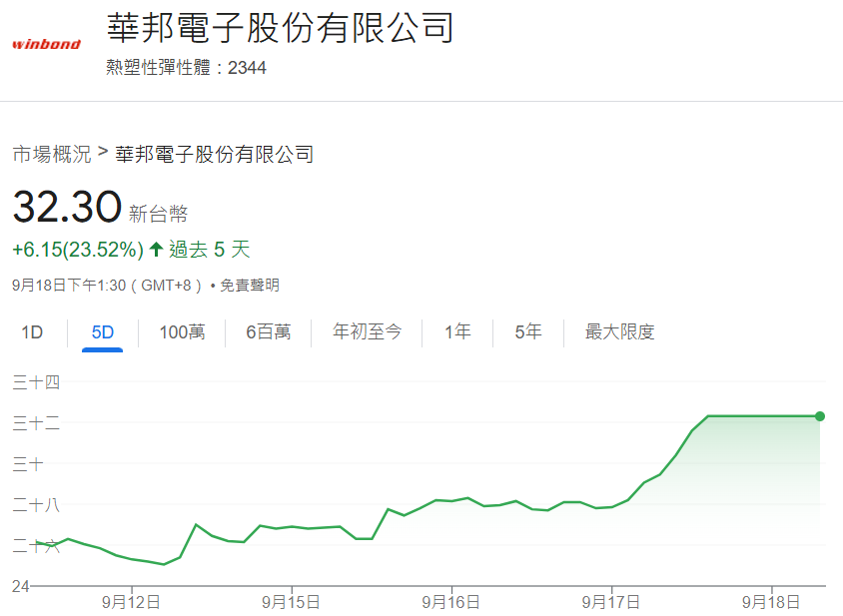Click the 9月12日 axis label

[x=131, y=602]
